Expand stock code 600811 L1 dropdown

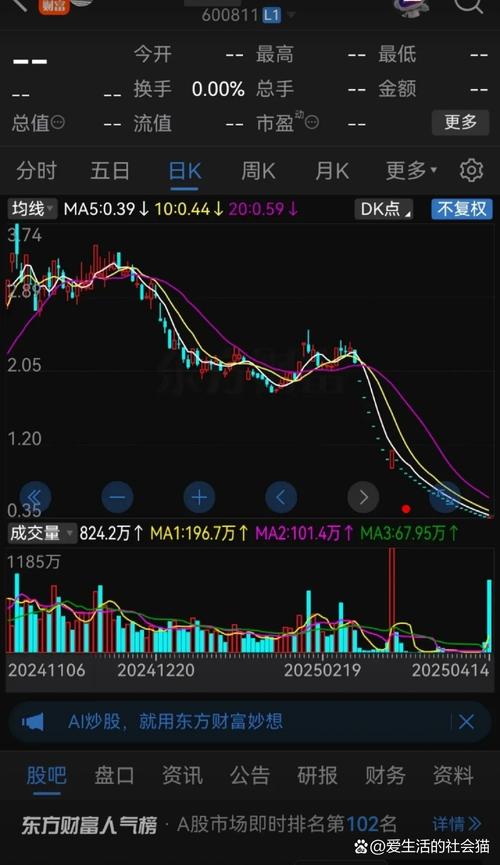tap(247, 15)
